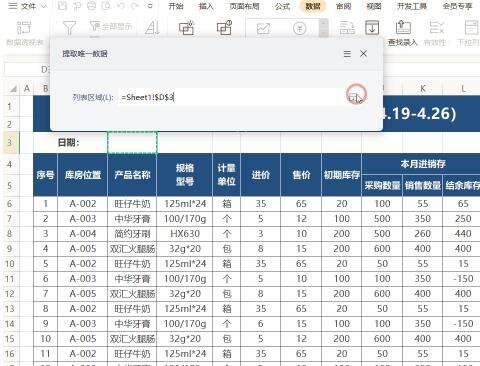Click the redo arrow icon
480x366 pixels.
tap(135, 6)
